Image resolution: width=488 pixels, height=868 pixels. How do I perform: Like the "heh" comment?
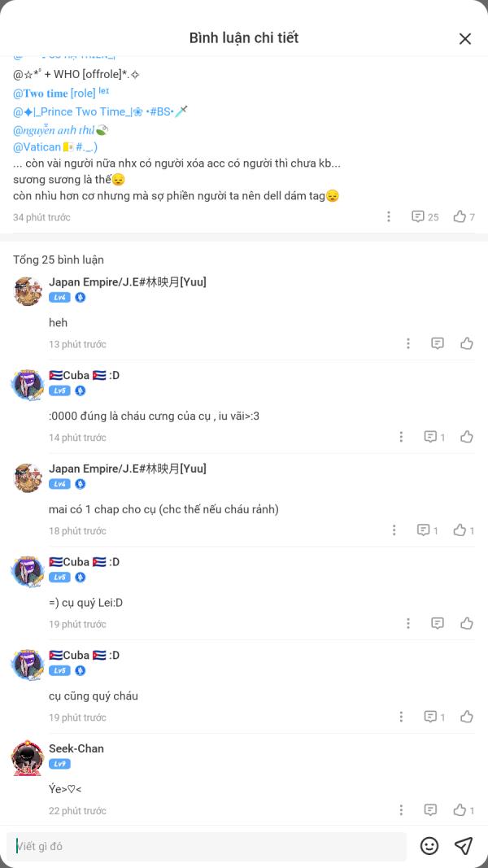(x=466, y=344)
